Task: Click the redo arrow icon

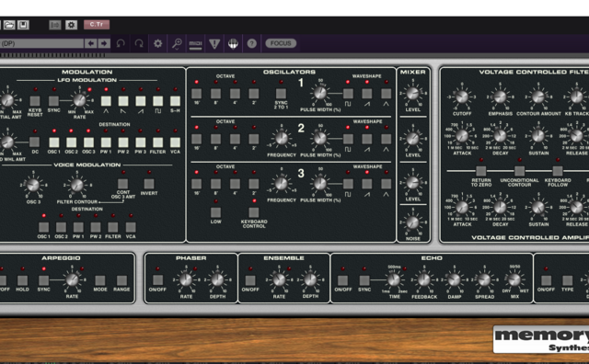Action: (139, 43)
